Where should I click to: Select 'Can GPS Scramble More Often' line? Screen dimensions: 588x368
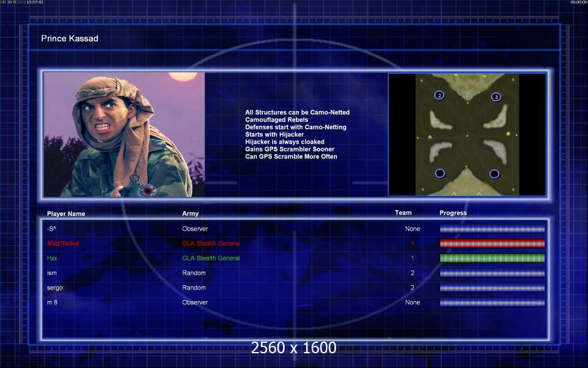pos(291,156)
